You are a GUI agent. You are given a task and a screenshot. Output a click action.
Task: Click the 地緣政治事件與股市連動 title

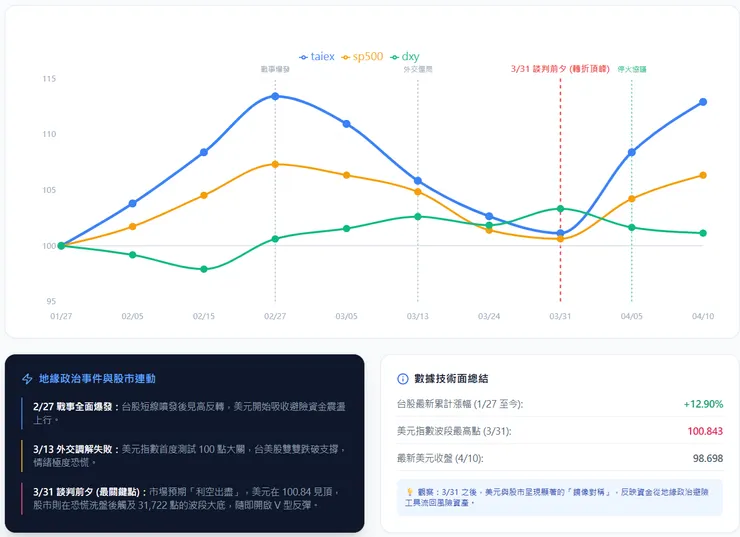pyautogui.click(x=97, y=379)
